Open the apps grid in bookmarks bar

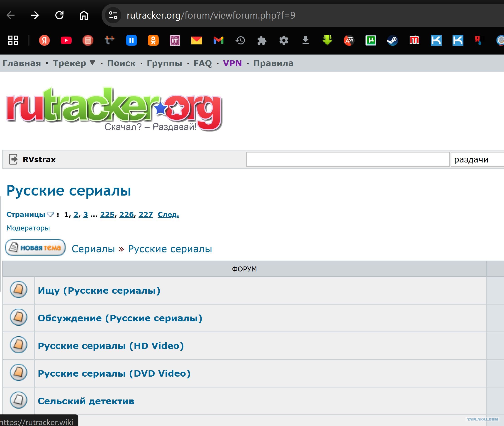pos(13,40)
